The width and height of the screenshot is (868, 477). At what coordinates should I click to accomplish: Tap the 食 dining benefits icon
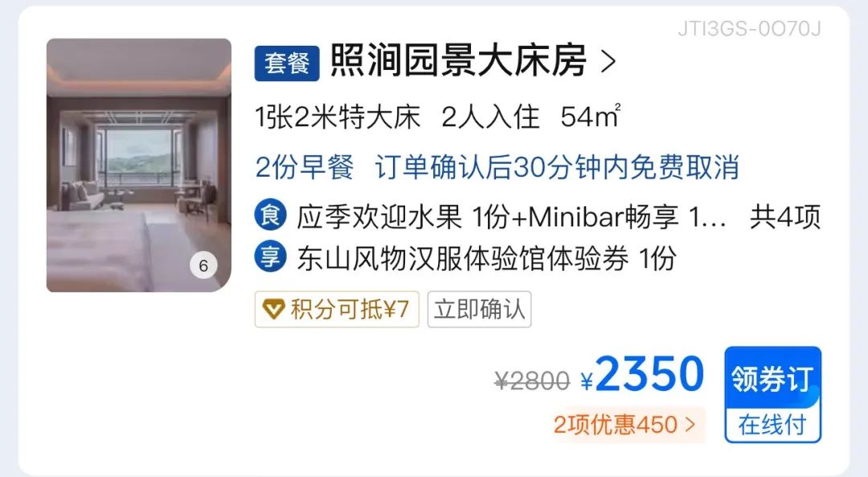(271, 214)
